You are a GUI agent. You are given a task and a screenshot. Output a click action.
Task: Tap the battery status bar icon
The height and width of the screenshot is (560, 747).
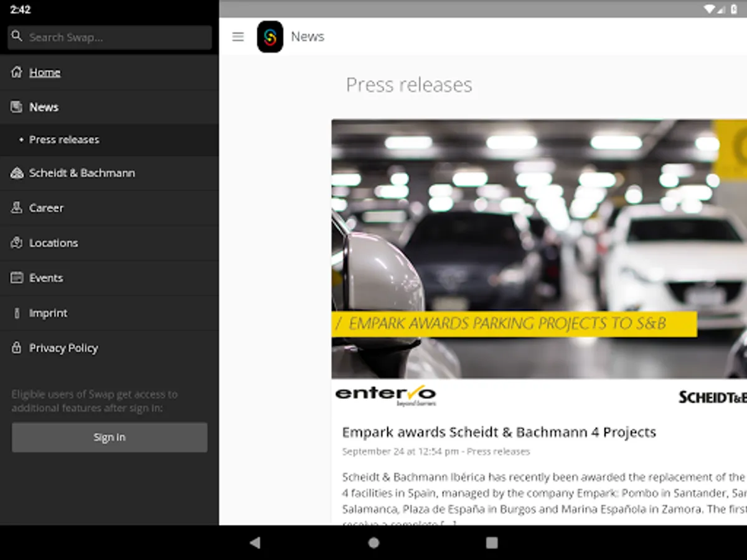[x=735, y=9]
